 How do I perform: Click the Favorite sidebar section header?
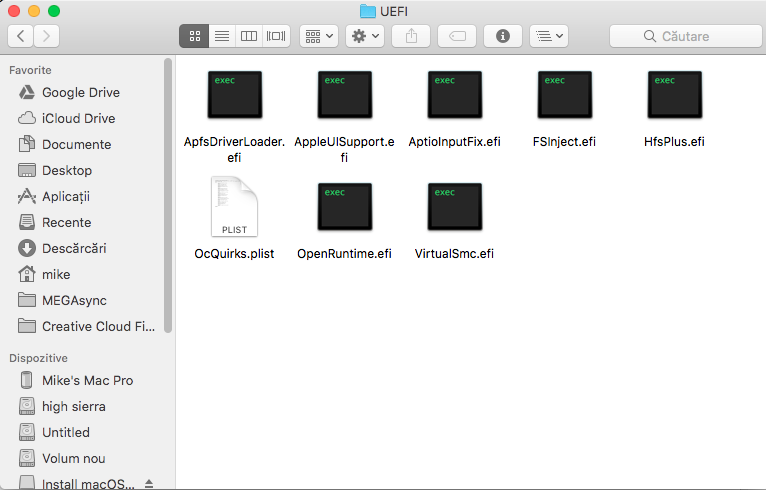point(30,70)
